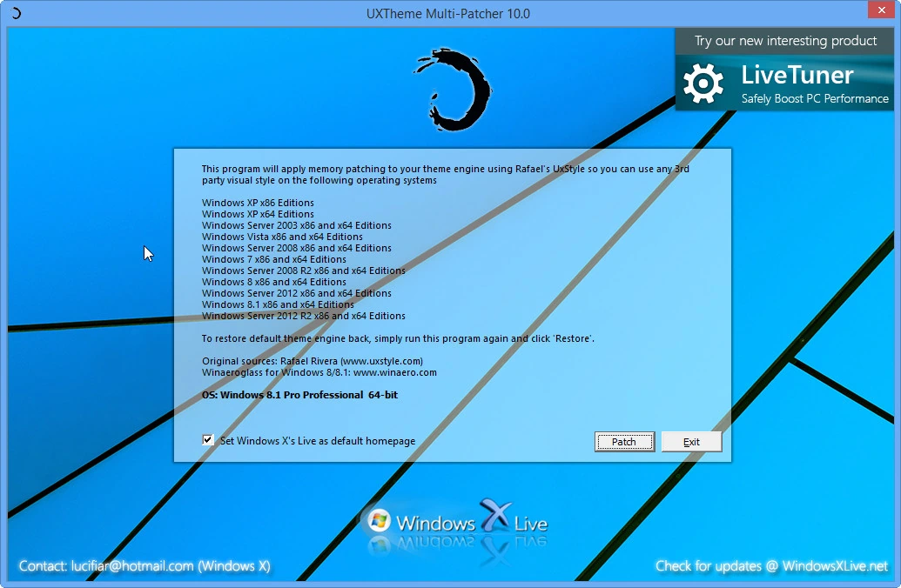This screenshot has height=588, width=901.
Task: Click 'Windows Server 2008 x86 and x64 Editions'
Action: 297,248
